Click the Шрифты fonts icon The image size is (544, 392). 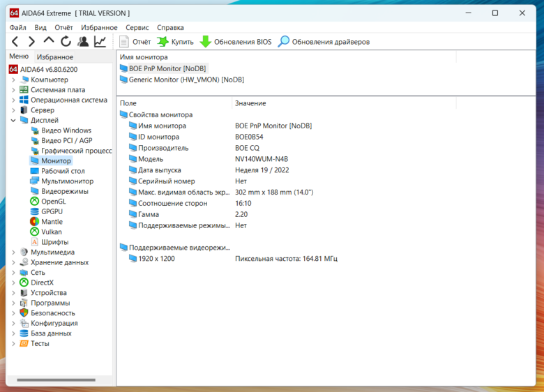click(34, 242)
